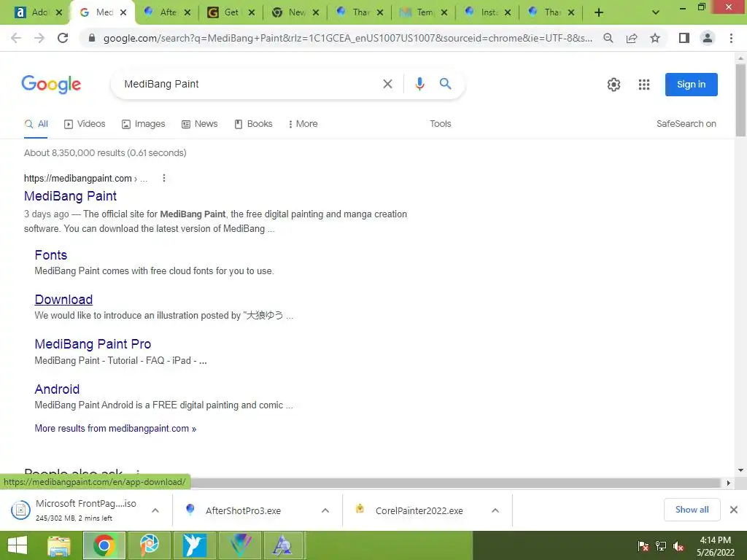The width and height of the screenshot is (747, 560).
Task: Submit search using the magnifier icon
Action: tap(446, 84)
